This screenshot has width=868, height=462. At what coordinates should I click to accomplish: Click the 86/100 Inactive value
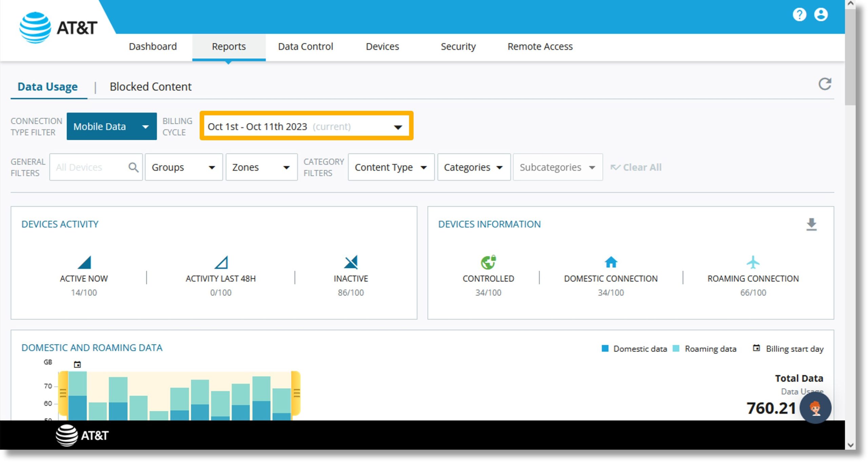tap(351, 293)
